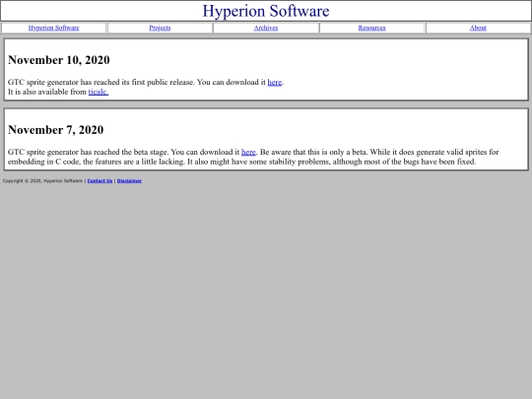The width and height of the screenshot is (532, 399).
Task: Go to the Archives page
Action: [266, 28]
